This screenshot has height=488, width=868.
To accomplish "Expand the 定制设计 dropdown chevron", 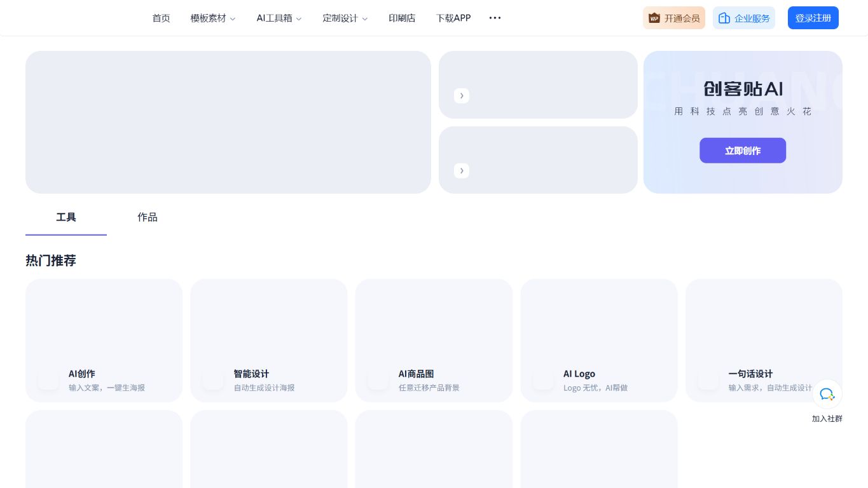I will (x=365, y=19).
